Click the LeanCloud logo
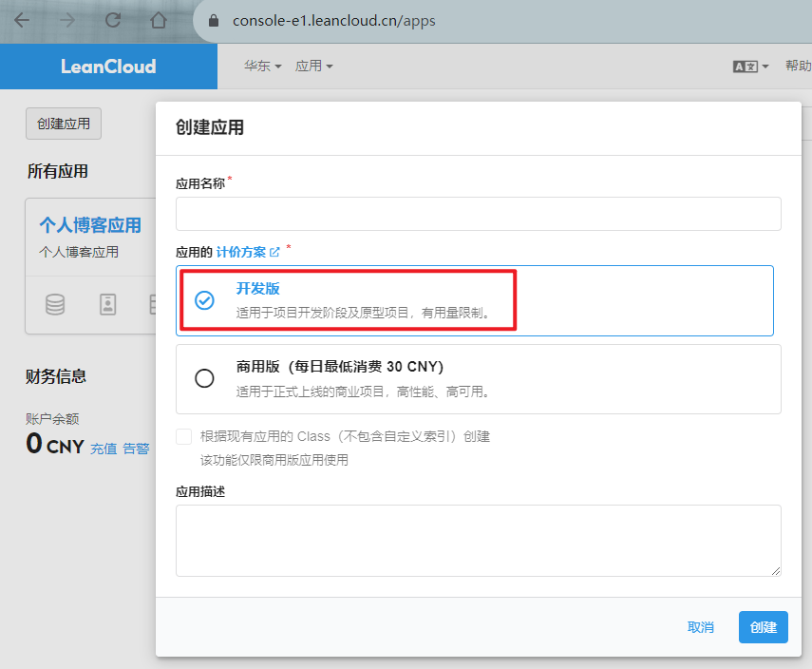This screenshot has width=812, height=669. [x=108, y=67]
